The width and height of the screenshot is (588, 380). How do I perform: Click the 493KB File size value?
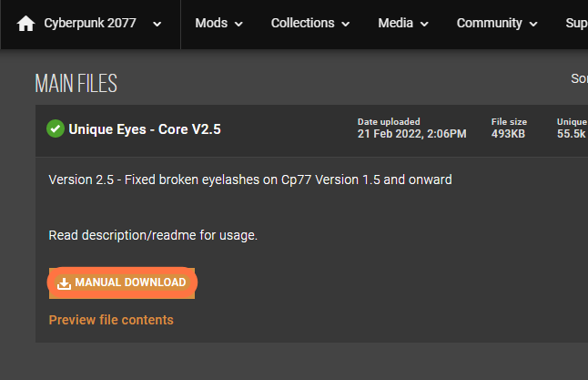coord(508,134)
